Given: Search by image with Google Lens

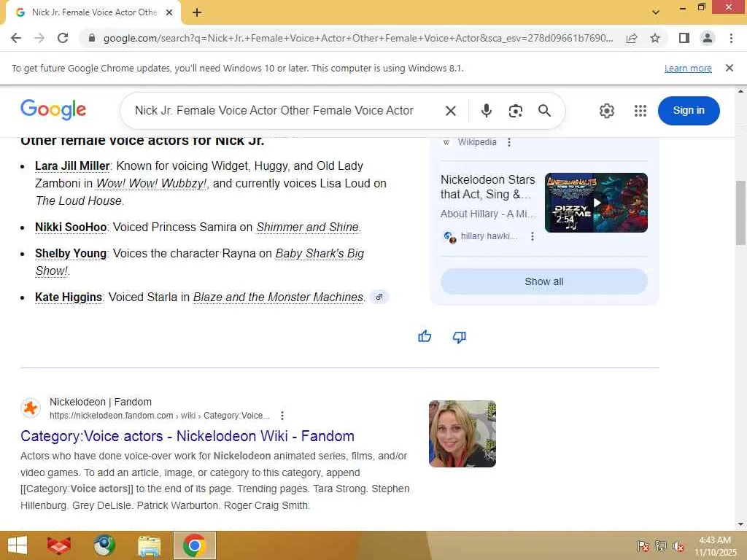Looking at the screenshot, I should click(516, 111).
